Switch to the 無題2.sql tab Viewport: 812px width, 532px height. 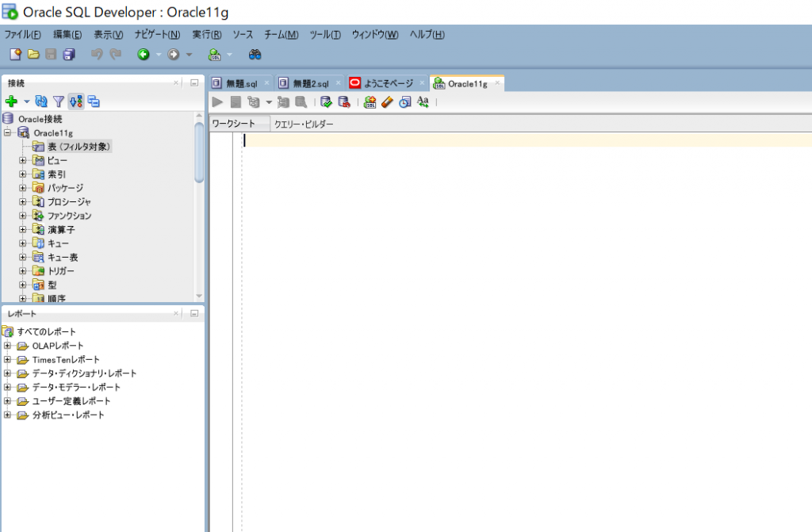pyautogui.click(x=311, y=83)
